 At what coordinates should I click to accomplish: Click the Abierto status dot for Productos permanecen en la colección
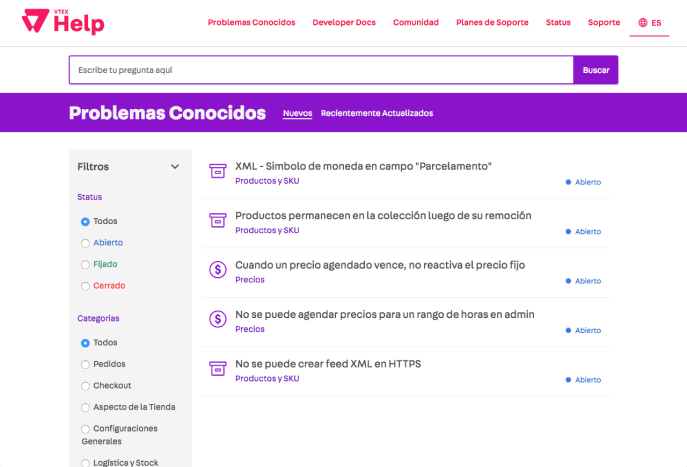pos(568,231)
